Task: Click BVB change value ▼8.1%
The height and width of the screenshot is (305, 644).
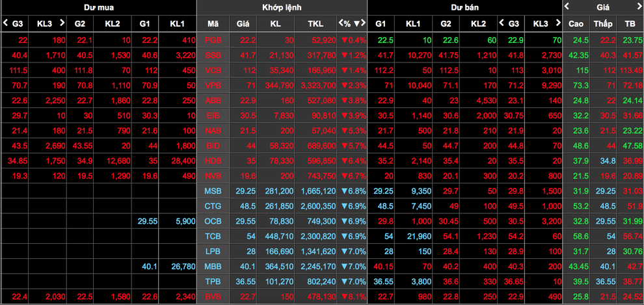Action: point(353,297)
